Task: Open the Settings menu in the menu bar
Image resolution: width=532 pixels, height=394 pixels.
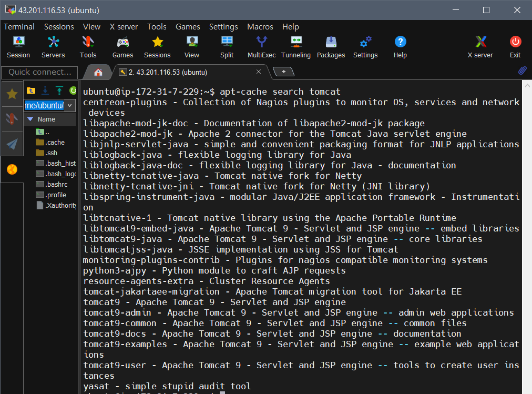Action: [x=223, y=26]
